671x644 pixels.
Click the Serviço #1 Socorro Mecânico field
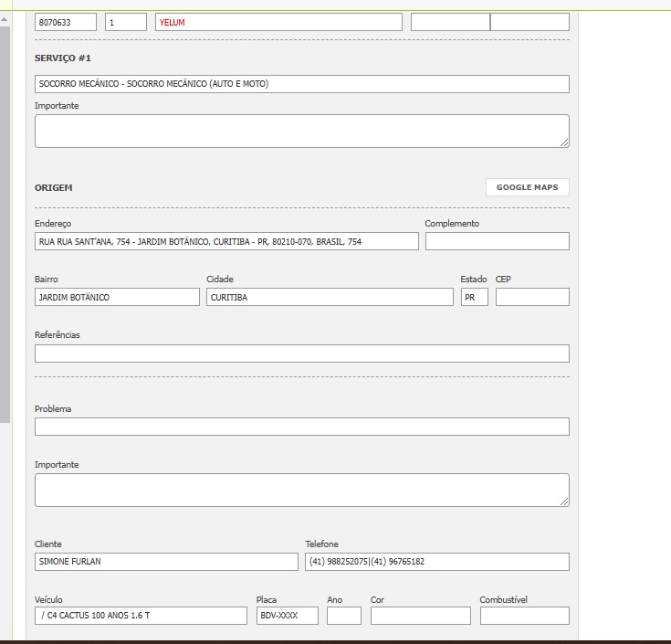(x=301, y=84)
